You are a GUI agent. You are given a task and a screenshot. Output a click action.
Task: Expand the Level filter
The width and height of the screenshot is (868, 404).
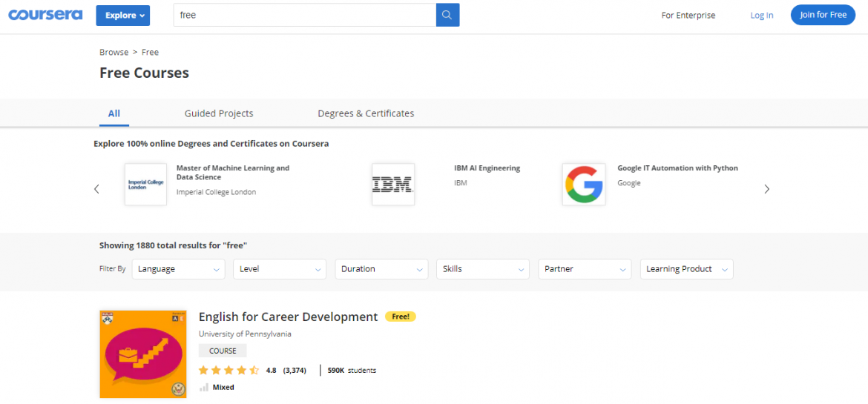click(280, 269)
